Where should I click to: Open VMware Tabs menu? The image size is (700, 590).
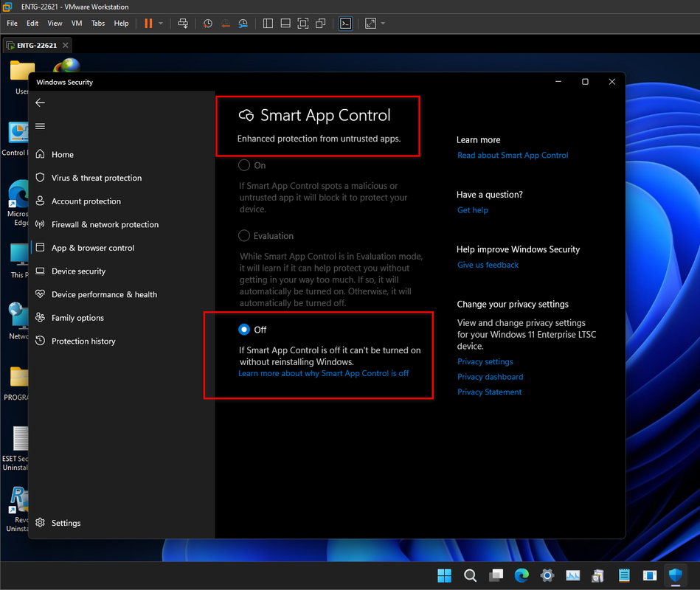click(98, 23)
